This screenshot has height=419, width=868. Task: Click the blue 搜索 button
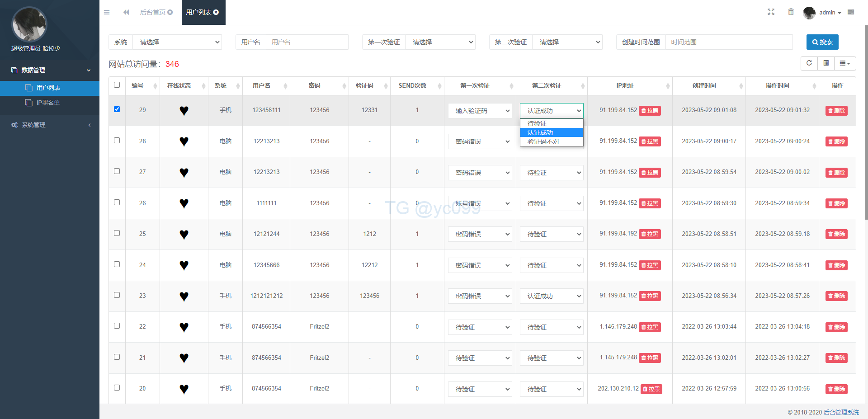tap(822, 42)
